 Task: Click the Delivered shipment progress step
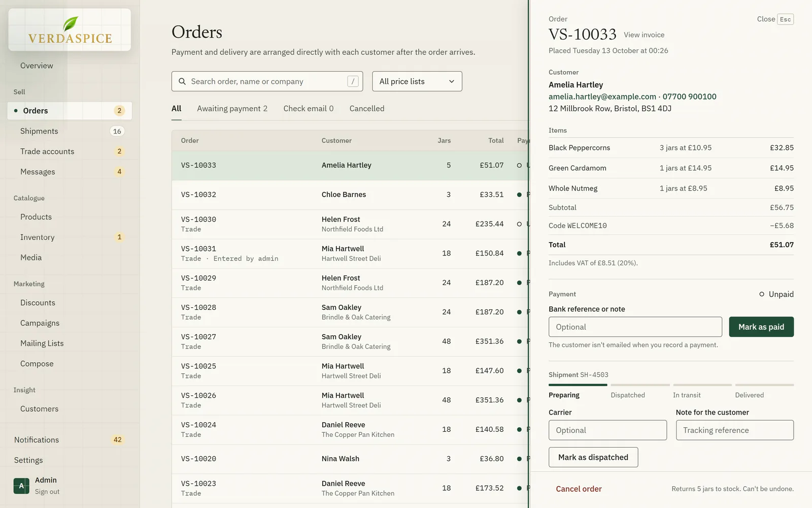(764, 391)
